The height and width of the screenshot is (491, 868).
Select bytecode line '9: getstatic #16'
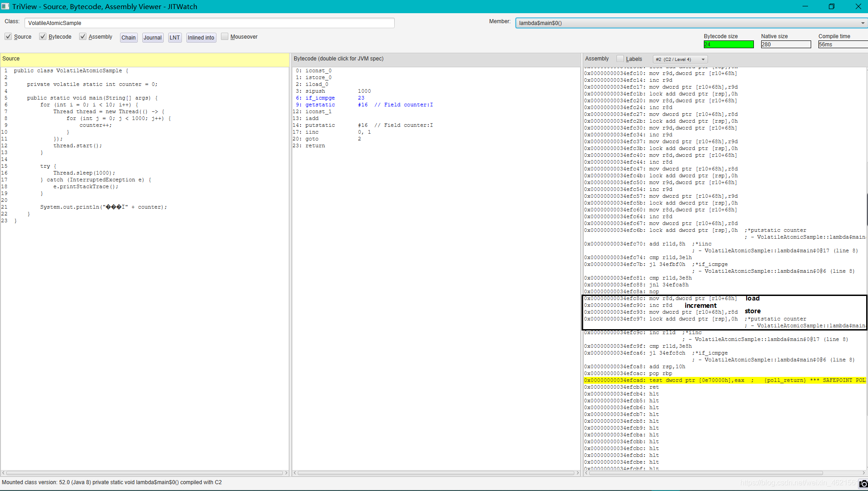point(364,105)
